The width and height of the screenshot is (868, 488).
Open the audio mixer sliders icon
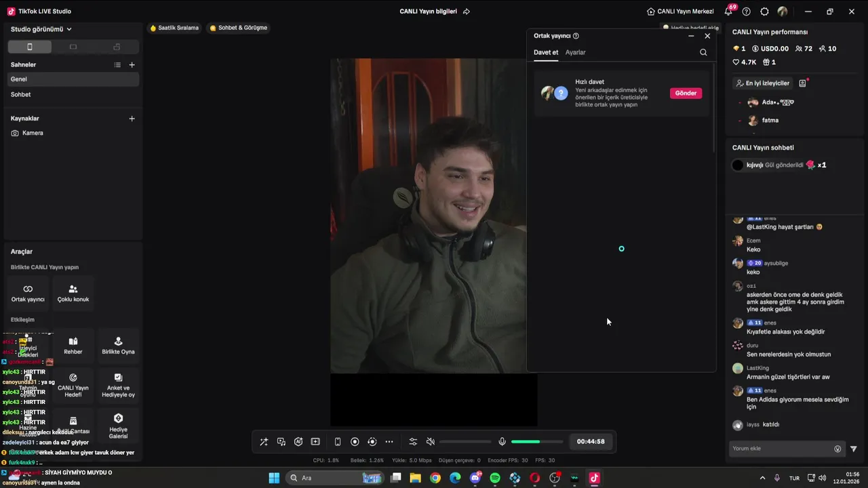[x=413, y=442]
